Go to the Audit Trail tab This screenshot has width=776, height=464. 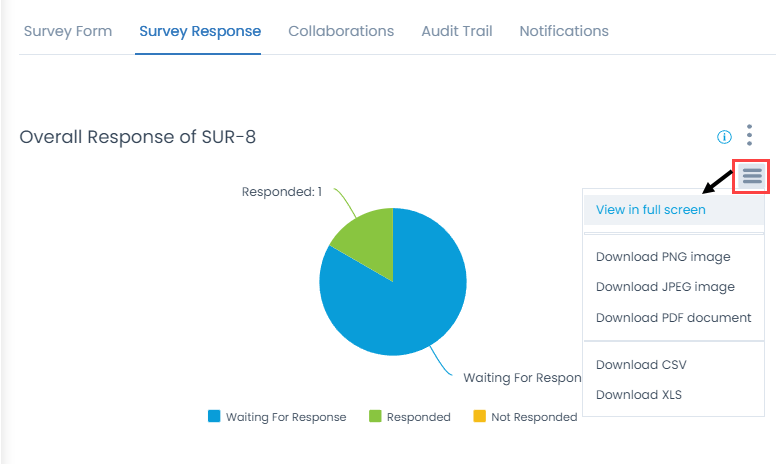tap(457, 31)
